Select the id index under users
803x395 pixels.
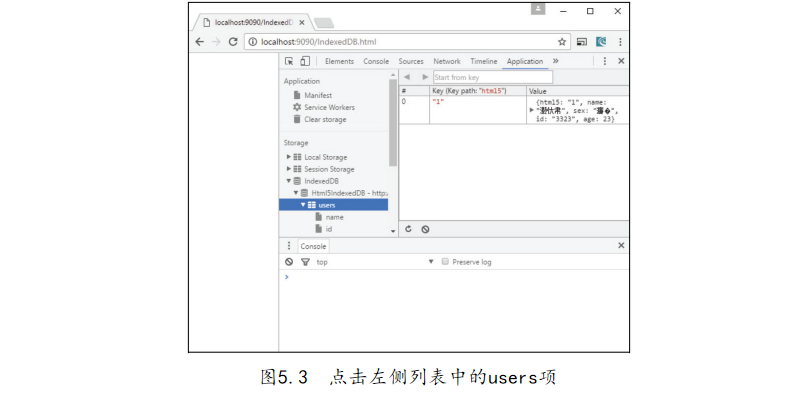click(x=329, y=229)
